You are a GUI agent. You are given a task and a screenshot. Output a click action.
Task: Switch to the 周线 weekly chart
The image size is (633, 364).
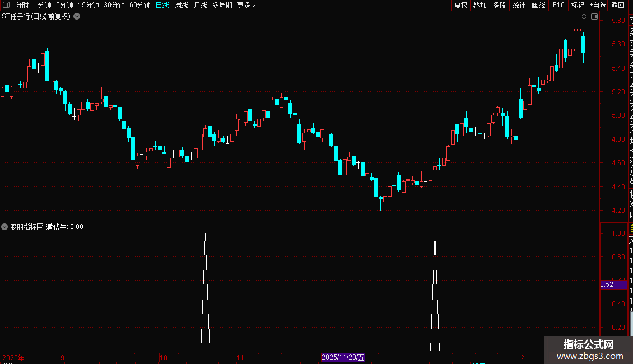click(181, 5)
